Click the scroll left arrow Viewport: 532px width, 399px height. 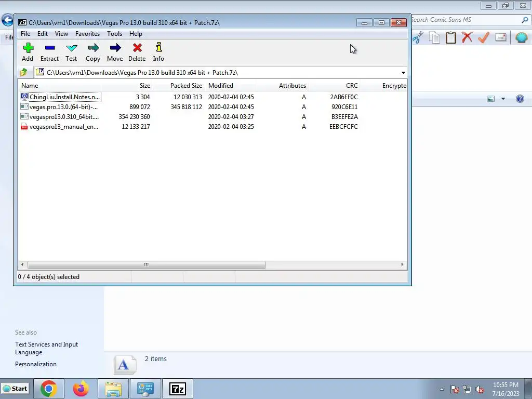[22, 264]
